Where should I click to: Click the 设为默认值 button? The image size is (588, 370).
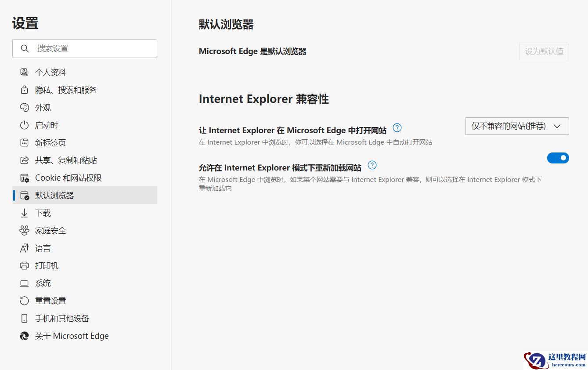pos(544,51)
